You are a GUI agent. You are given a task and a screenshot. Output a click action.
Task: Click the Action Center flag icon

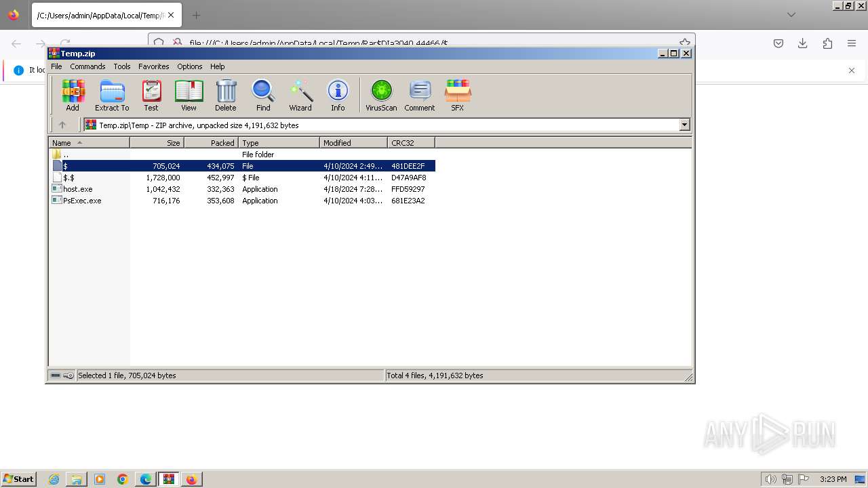[804, 479]
